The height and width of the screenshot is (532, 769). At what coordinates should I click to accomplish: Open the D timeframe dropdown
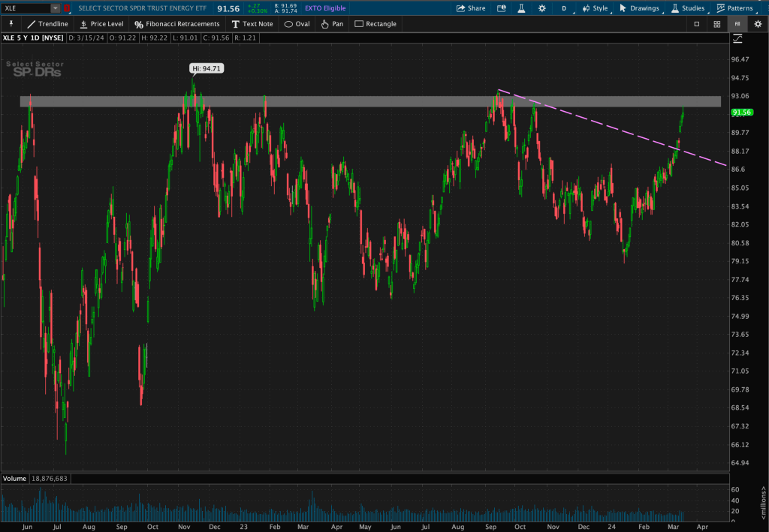[564, 8]
